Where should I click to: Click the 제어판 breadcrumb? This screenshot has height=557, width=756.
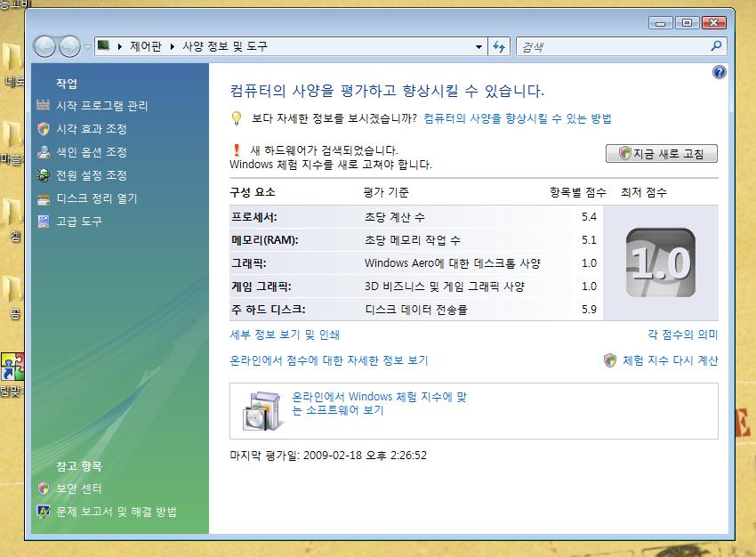point(146,46)
